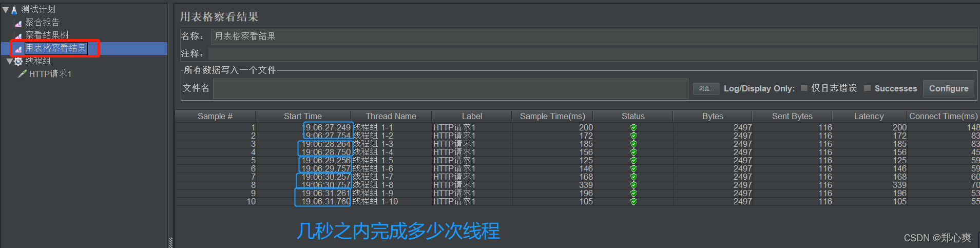Screen dimensions: 980x248
Task: Collapse the 线程组 tree node
Action: 9,62
